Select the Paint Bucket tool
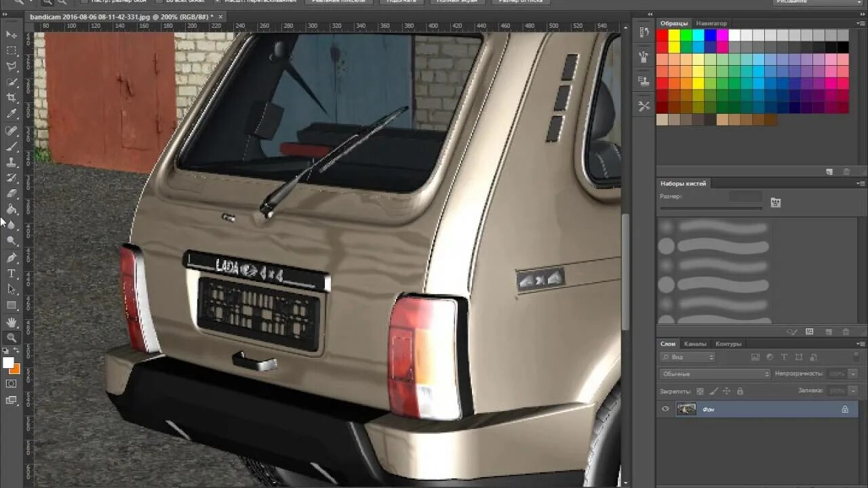This screenshot has width=868, height=488. [x=12, y=209]
